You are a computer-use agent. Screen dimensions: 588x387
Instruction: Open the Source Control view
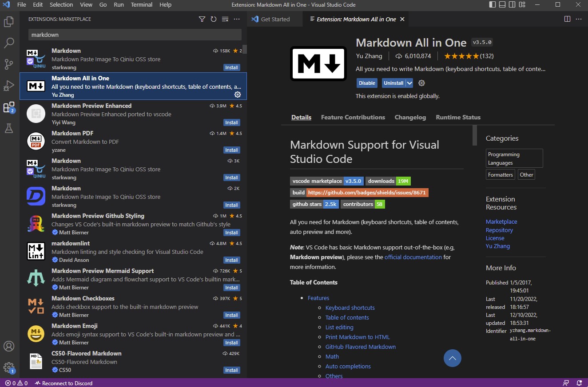[9, 64]
